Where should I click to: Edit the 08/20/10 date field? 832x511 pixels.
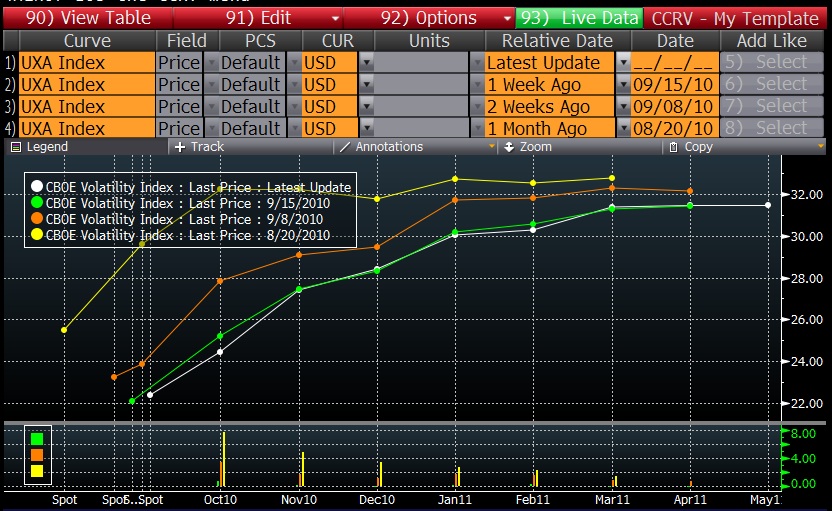coord(674,128)
